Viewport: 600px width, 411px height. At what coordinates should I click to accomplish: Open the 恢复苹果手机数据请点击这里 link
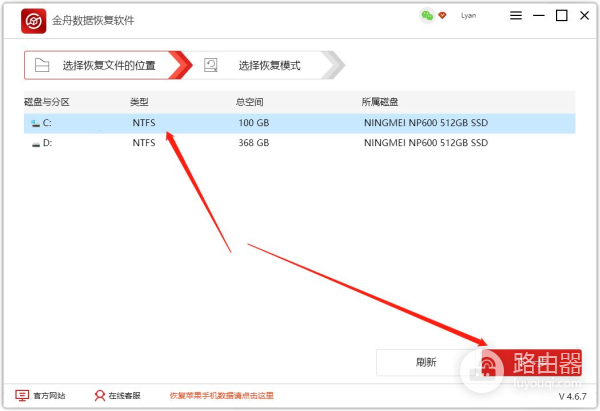tap(222, 395)
